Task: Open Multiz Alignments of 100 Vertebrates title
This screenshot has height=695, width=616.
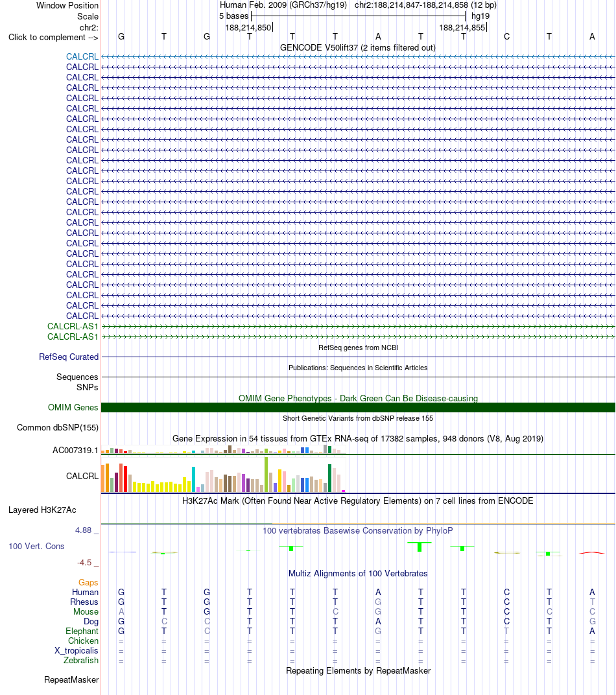Action: click(x=358, y=573)
